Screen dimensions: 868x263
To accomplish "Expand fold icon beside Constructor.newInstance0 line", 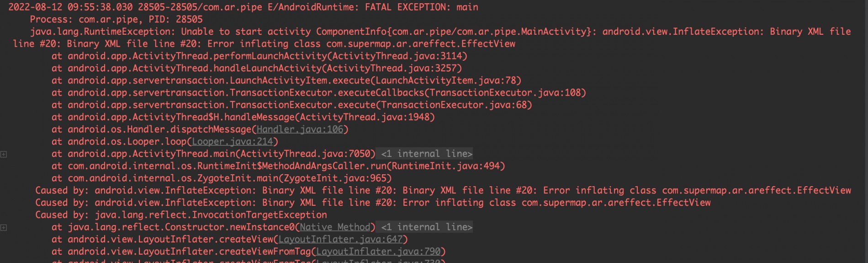I will [x=4, y=228].
